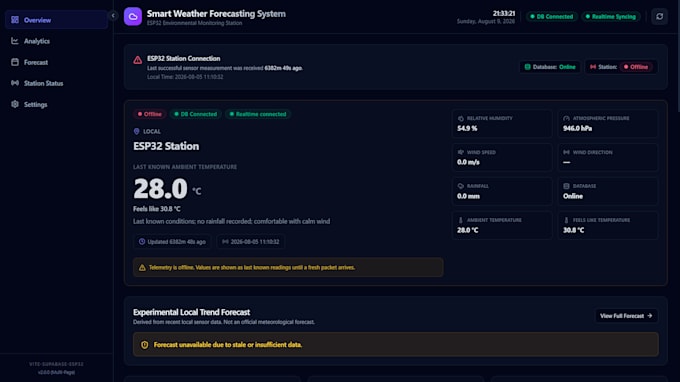This screenshot has height=382, width=680.
Task: Click the red Offline badge in station card
Action: coord(150,114)
